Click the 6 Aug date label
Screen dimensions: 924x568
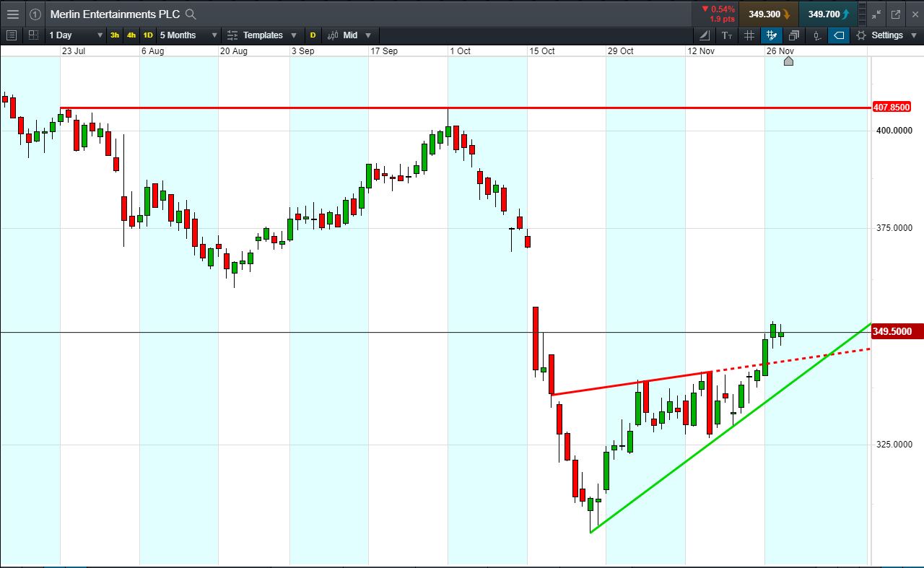(153, 51)
